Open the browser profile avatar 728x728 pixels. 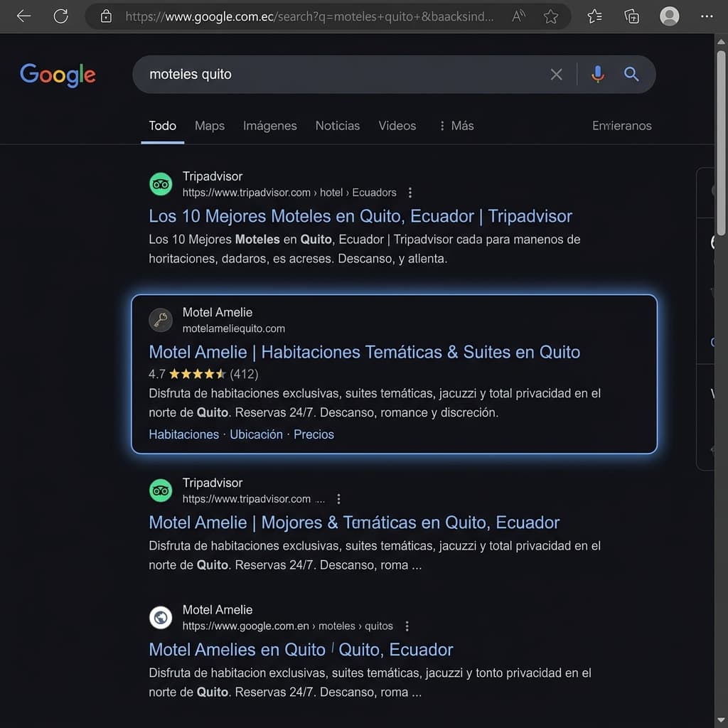coord(669,16)
